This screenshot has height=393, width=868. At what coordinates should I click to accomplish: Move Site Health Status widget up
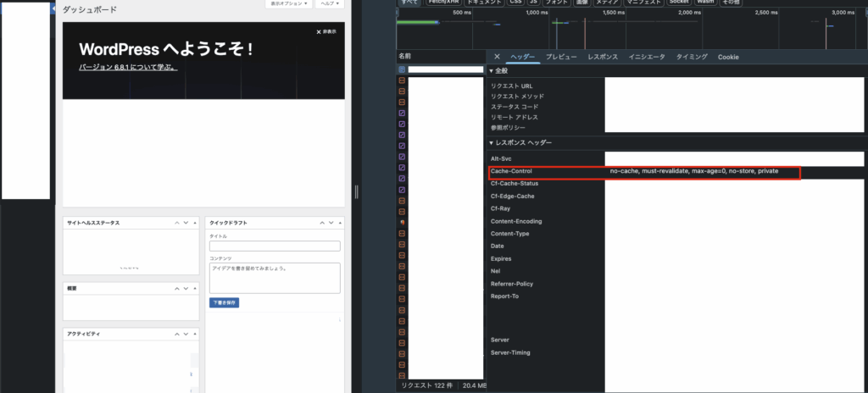click(x=177, y=223)
